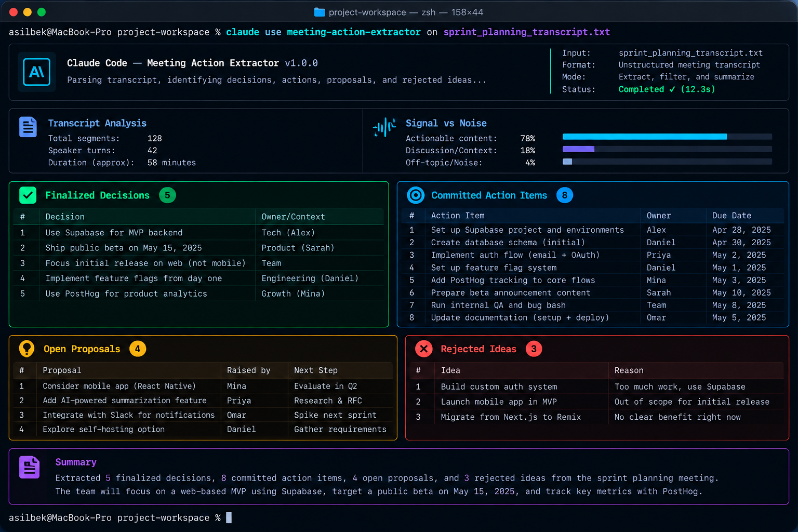Click the Claude Code AI logo icon
The image size is (798, 532).
(37, 72)
